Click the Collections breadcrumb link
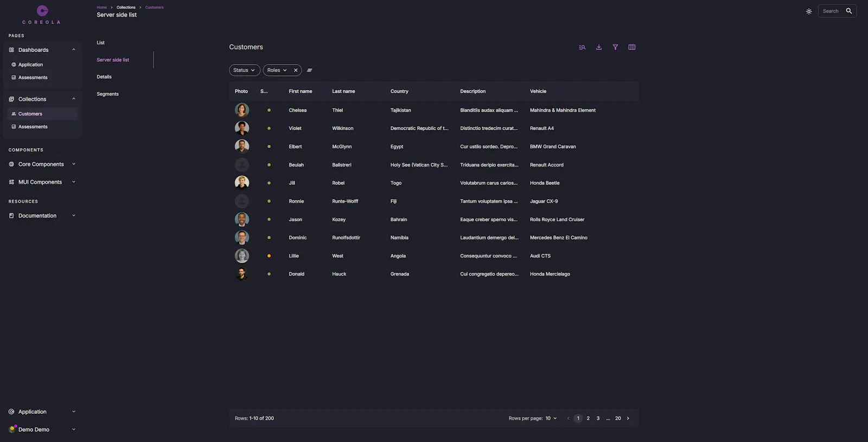The image size is (868, 442). (126, 8)
